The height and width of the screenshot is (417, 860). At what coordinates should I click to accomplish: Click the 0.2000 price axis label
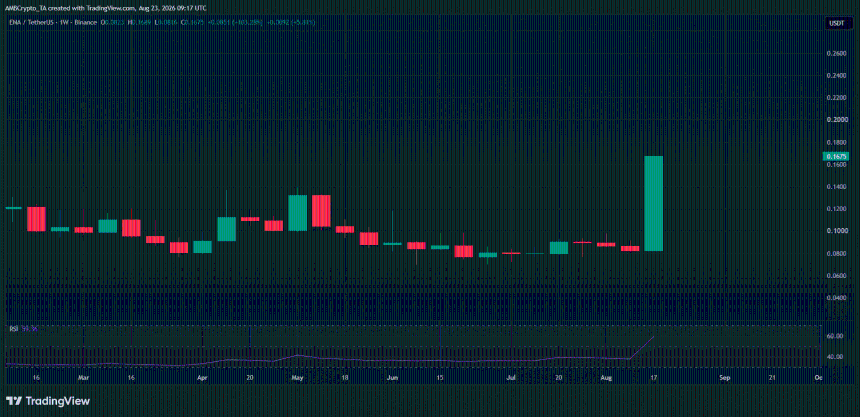click(836, 120)
